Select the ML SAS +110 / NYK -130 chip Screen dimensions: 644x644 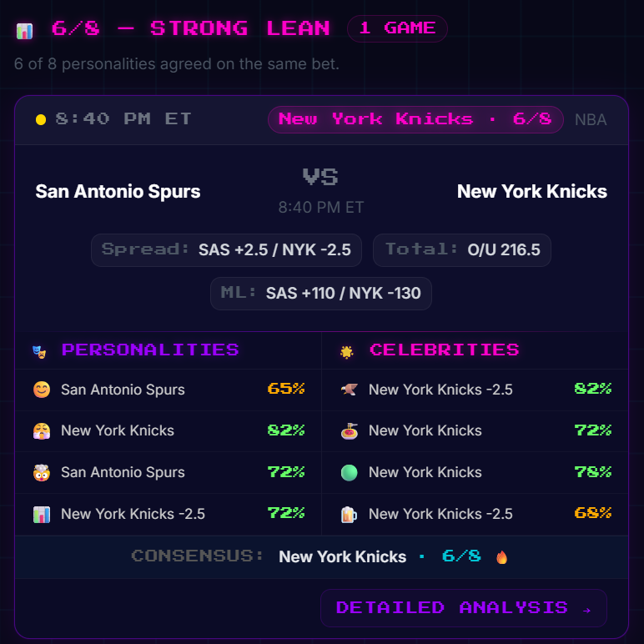tap(321, 294)
